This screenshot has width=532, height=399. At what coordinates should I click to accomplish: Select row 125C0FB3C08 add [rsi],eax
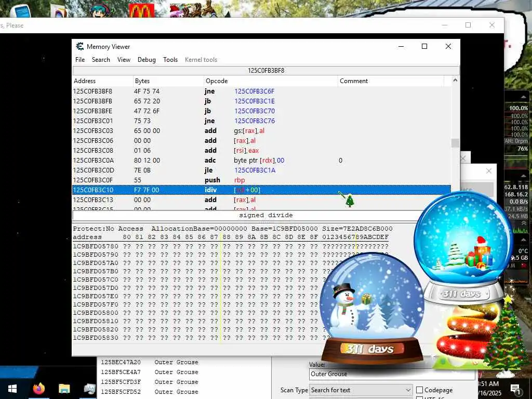click(x=262, y=150)
